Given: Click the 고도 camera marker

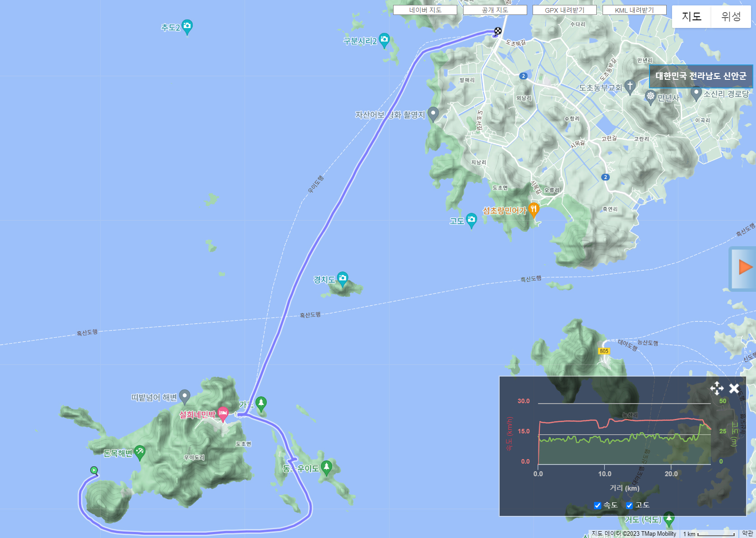Looking at the screenshot, I should 472,220.
